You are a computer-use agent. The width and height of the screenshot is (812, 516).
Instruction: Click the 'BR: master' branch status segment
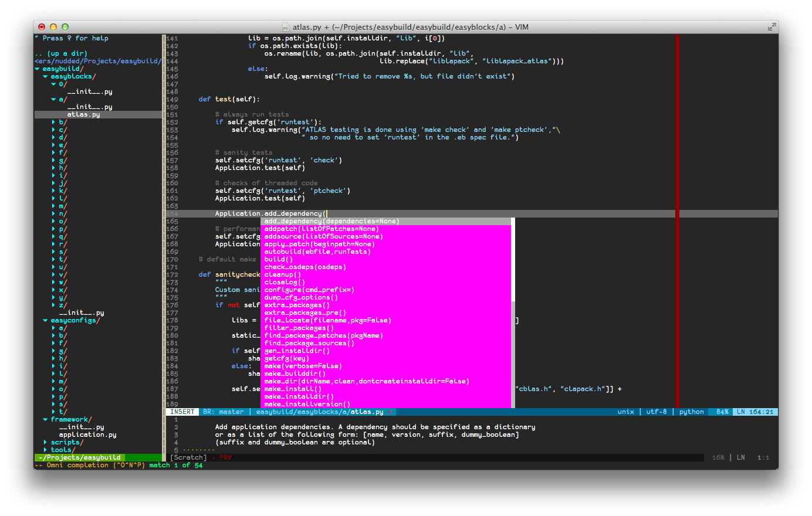[223, 412]
